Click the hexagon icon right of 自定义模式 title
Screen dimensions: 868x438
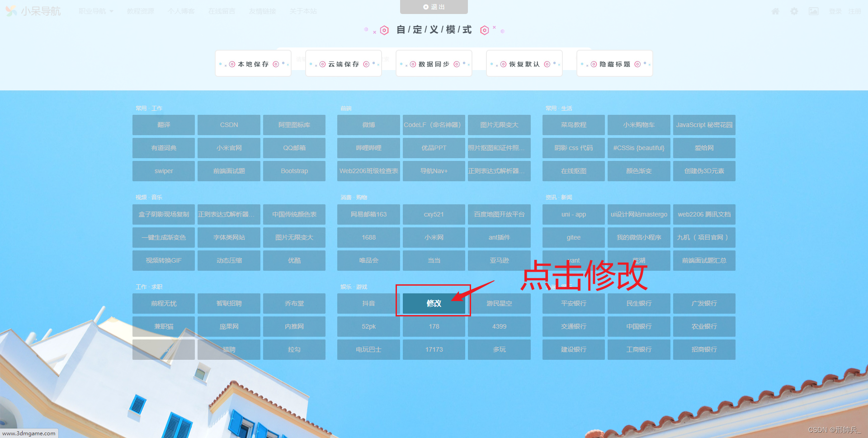[x=485, y=30]
